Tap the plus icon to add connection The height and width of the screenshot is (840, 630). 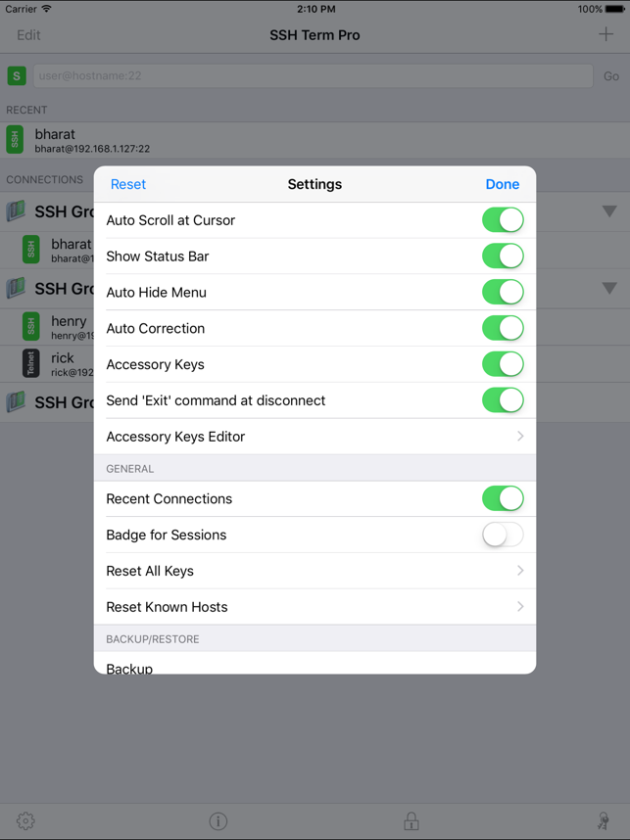tap(606, 35)
